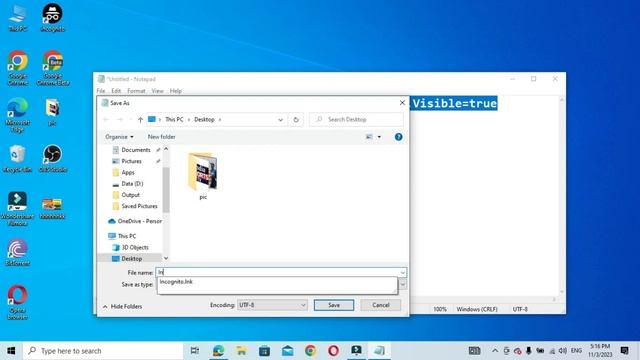Open Microsoft Store from taskbar
Viewport: 640px width, 360px height.
264,351
